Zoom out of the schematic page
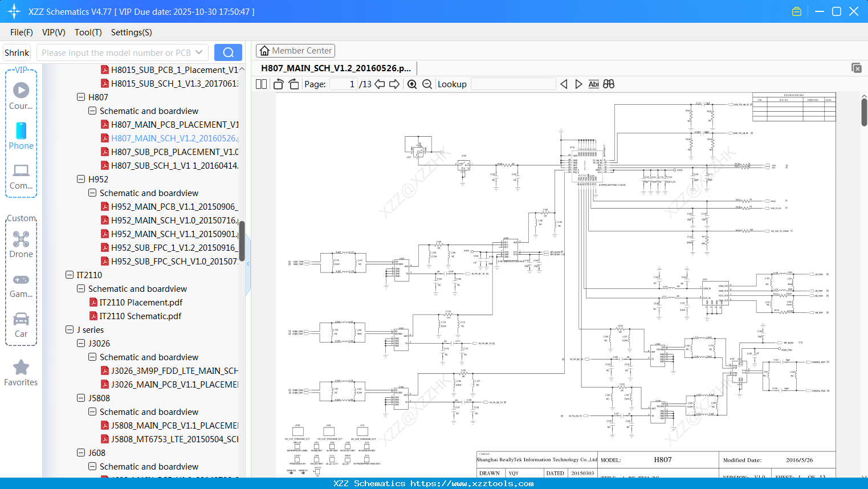Image resolution: width=868 pixels, height=489 pixels. coord(426,84)
